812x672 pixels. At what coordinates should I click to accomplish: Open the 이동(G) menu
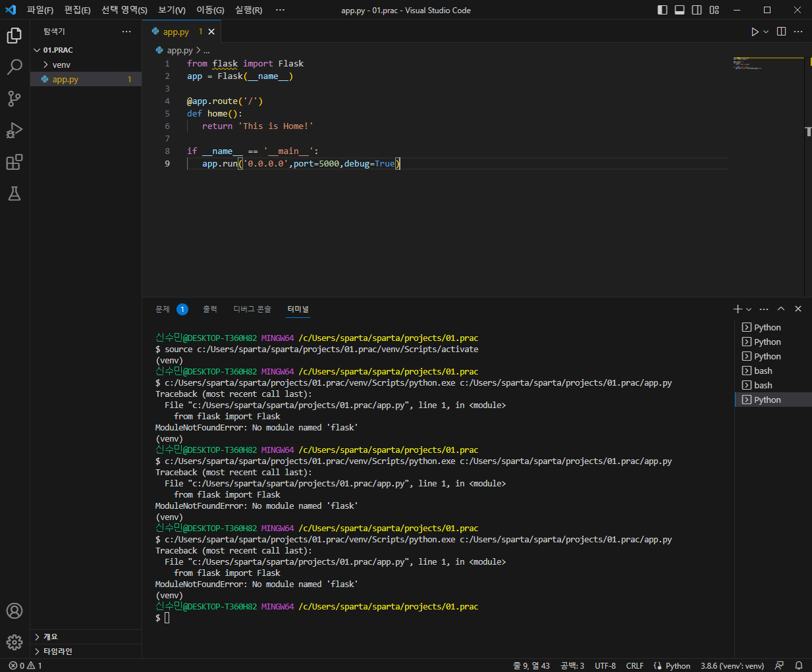pos(210,10)
